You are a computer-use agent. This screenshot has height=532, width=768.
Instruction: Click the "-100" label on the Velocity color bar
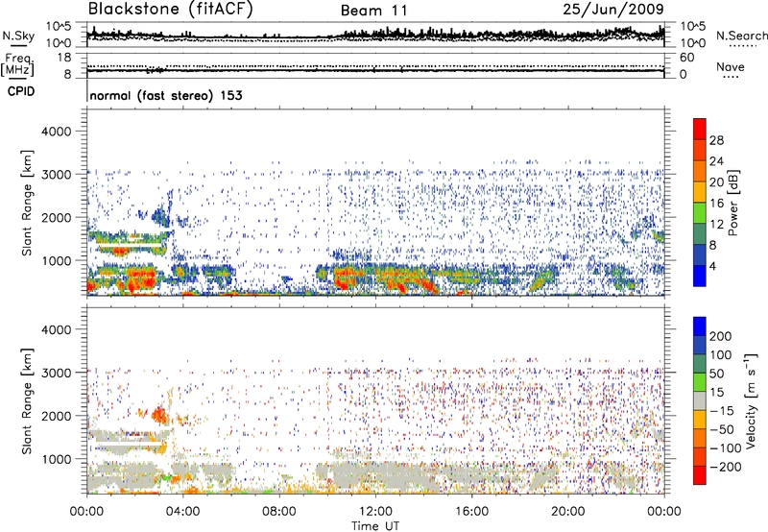[726, 448]
